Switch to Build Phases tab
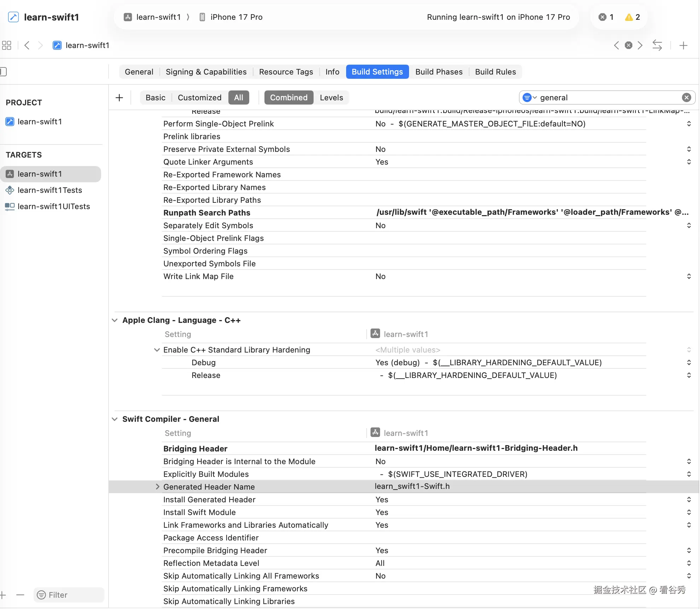Image resolution: width=700 pixels, height=609 pixels. pyautogui.click(x=439, y=72)
